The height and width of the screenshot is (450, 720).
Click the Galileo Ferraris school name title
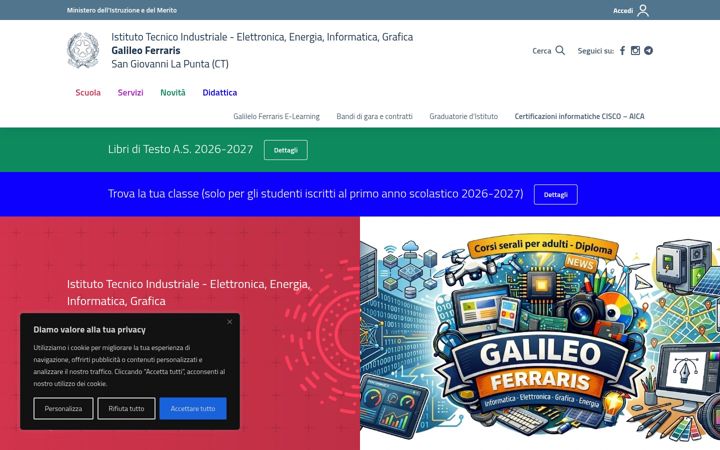click(146, 50)
